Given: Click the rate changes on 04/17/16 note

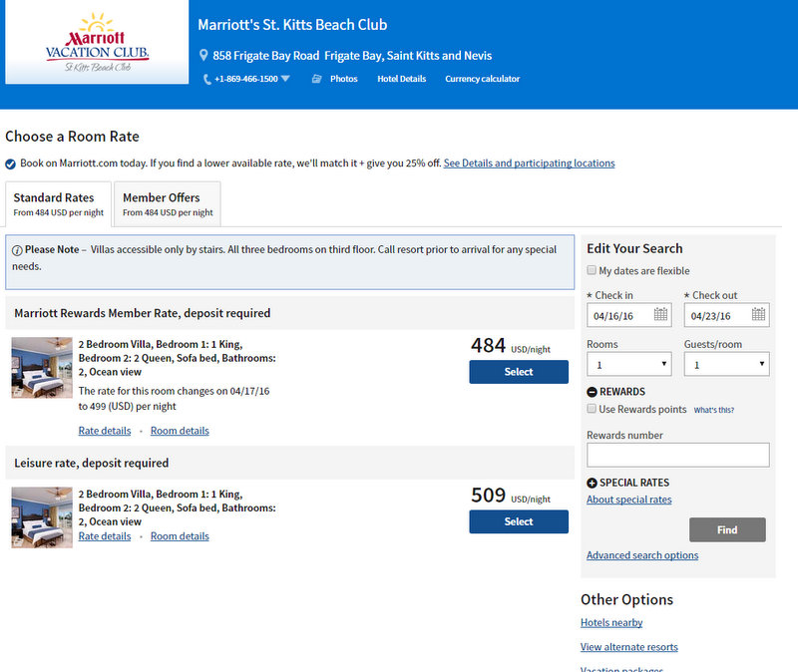Looking at the screenshot, I should (174, 399).
